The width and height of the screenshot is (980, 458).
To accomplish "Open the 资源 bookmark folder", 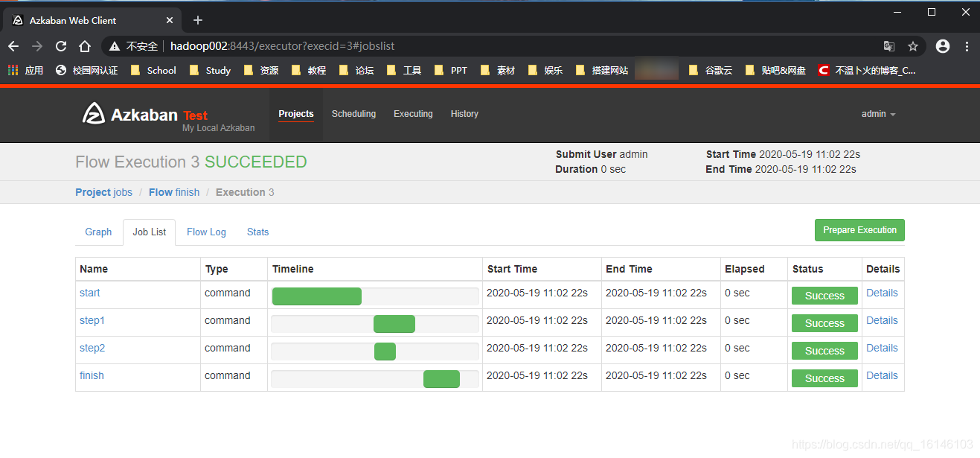I will click(x=261, y=70).
